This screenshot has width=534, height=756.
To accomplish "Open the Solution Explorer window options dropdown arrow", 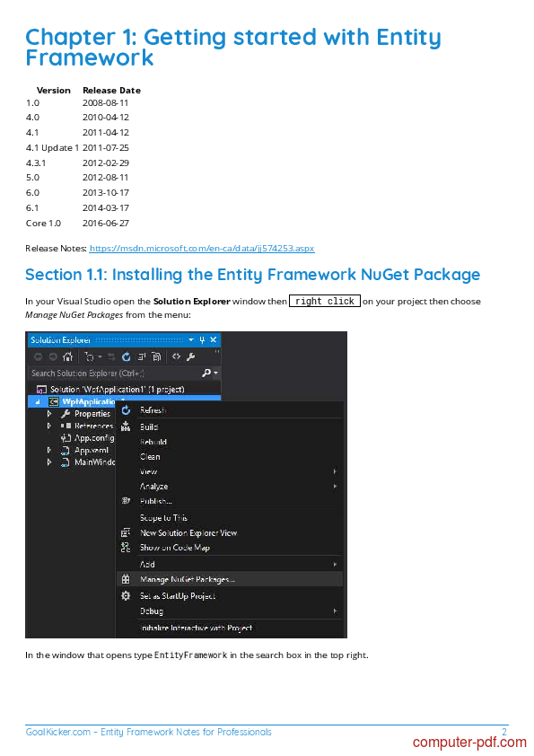I will point(191,340).
